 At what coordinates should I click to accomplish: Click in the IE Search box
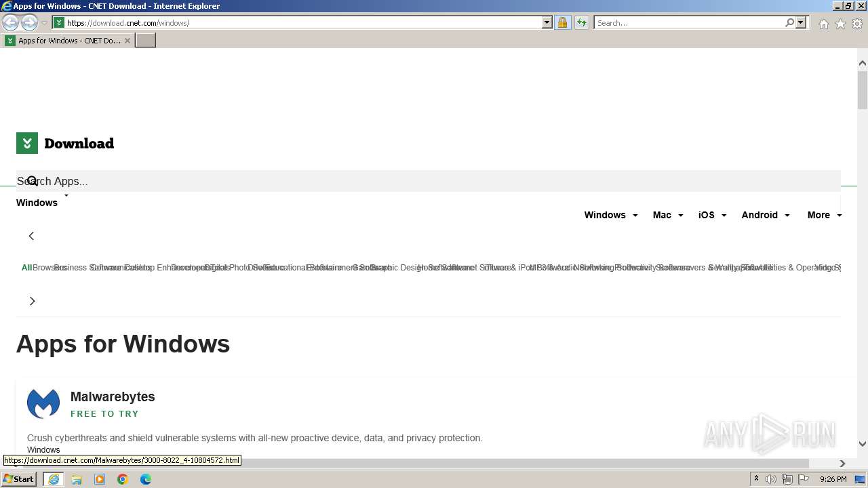click(689, 23)
